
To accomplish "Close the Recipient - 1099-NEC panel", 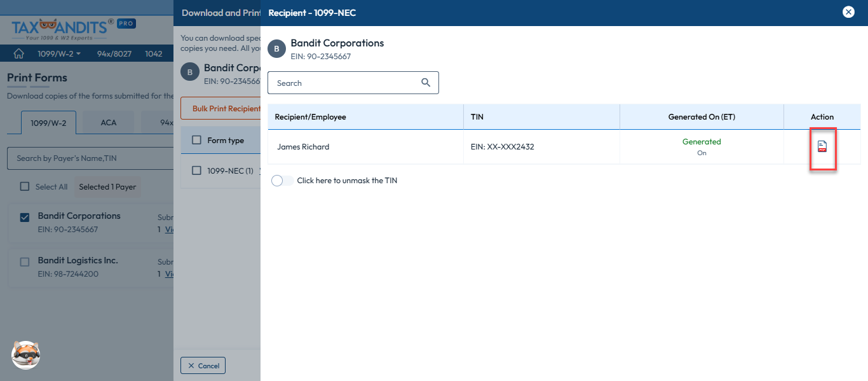I will point(848,12).
